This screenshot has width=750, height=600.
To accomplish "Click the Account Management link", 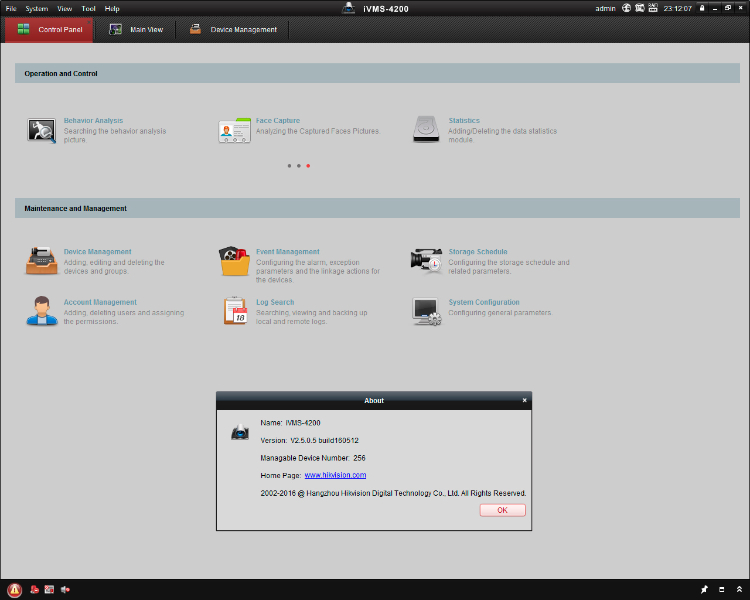I will point(100,302).
